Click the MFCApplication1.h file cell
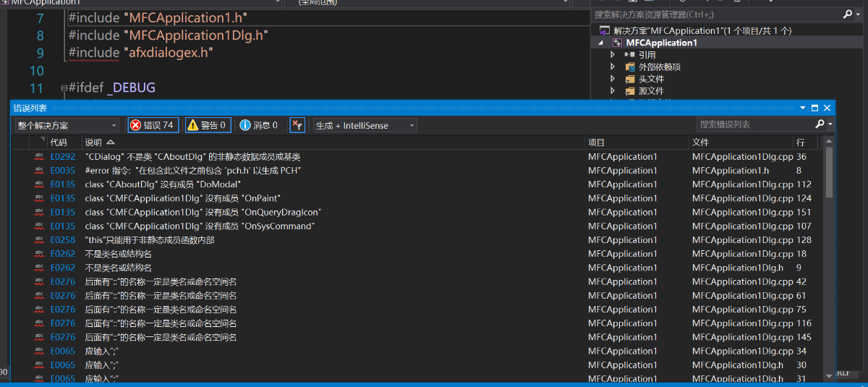This screenshot has width=868, height=387. (731, 170)
